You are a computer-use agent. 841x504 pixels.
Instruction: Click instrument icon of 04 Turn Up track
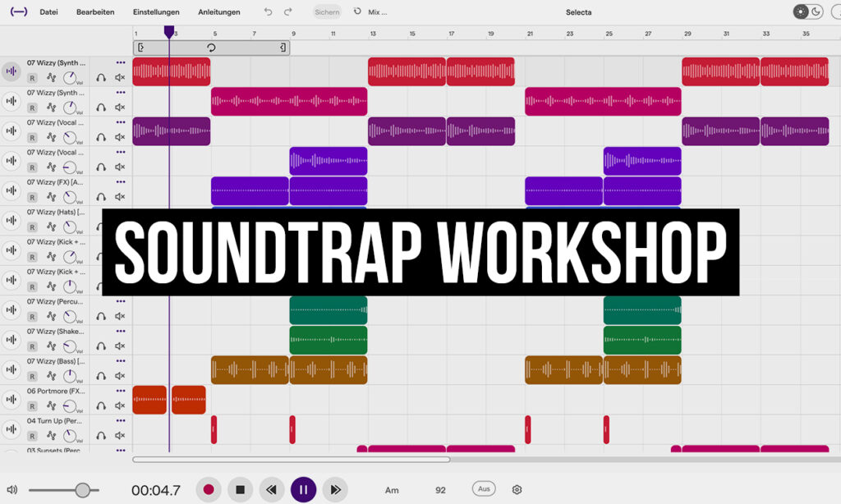[x=11, y=429]
